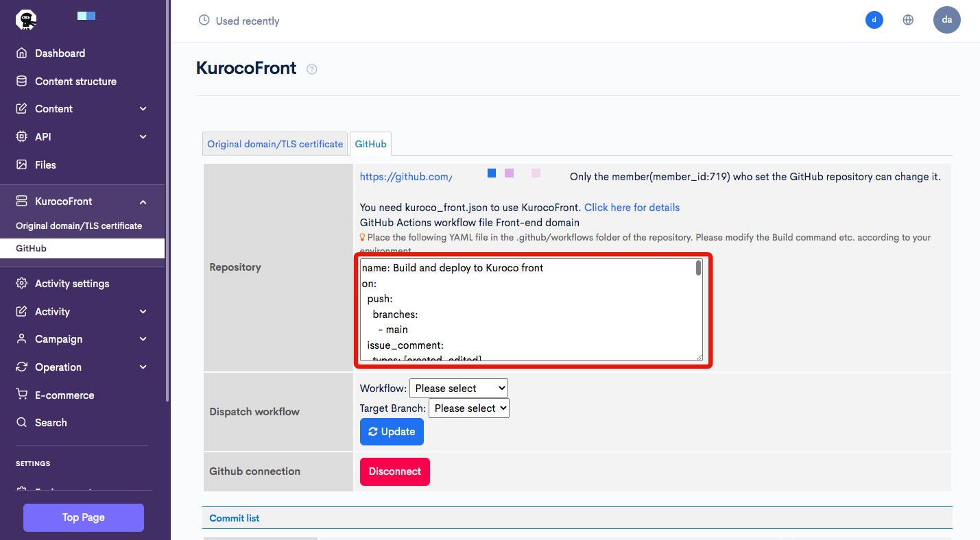Screen dimensions: 980x540
Task: Collapse the KurocoFront menu chevron
Action: click(x=143, y=201)
